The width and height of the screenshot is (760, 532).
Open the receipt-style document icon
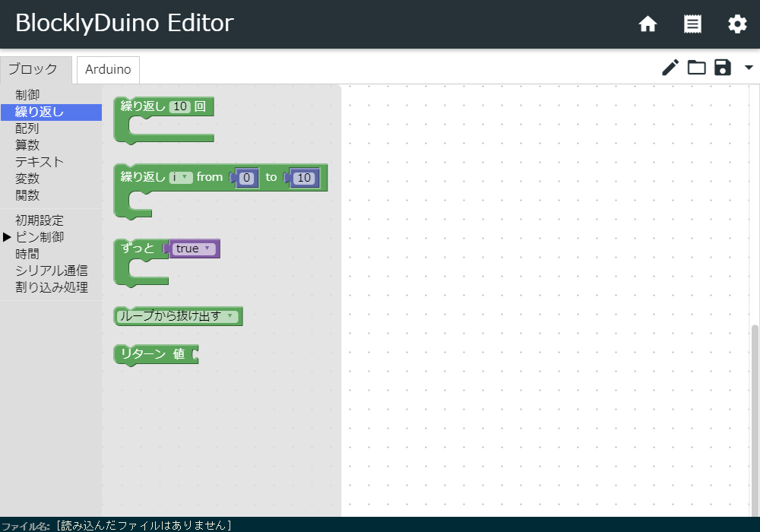[692, 24]
